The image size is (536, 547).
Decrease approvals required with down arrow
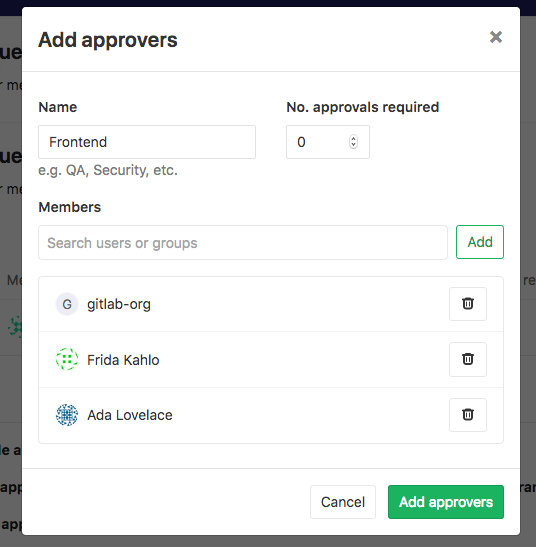click(x=353, y=145)
